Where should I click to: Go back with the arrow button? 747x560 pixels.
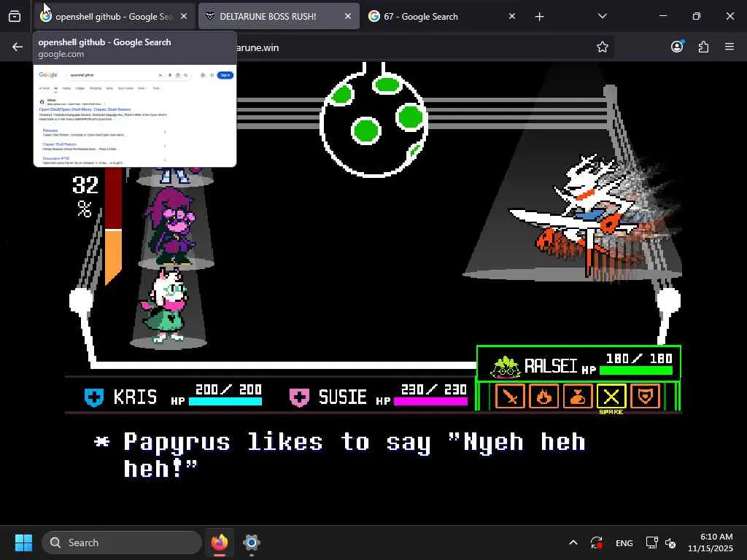pyautogui.click(x=18, y=47)
